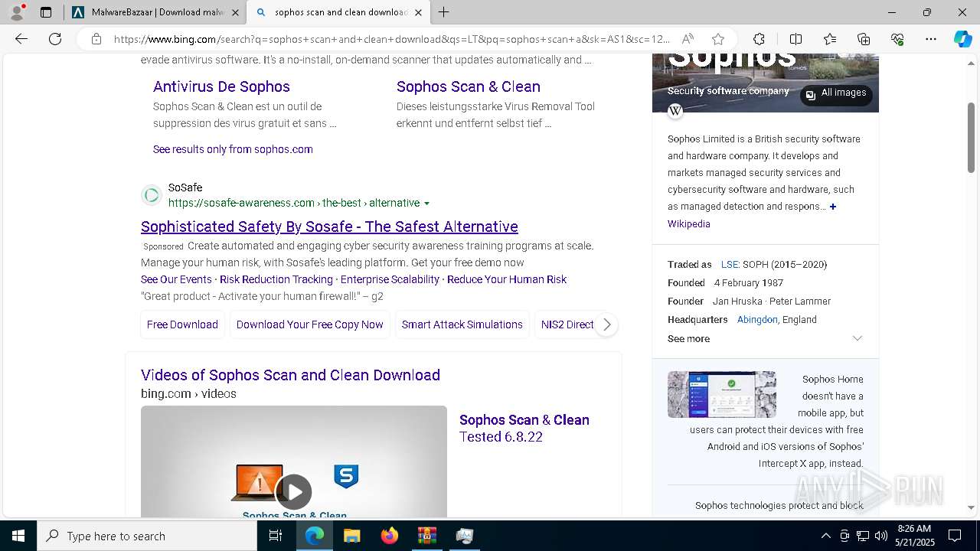View site information lock icon

point(96,39)
